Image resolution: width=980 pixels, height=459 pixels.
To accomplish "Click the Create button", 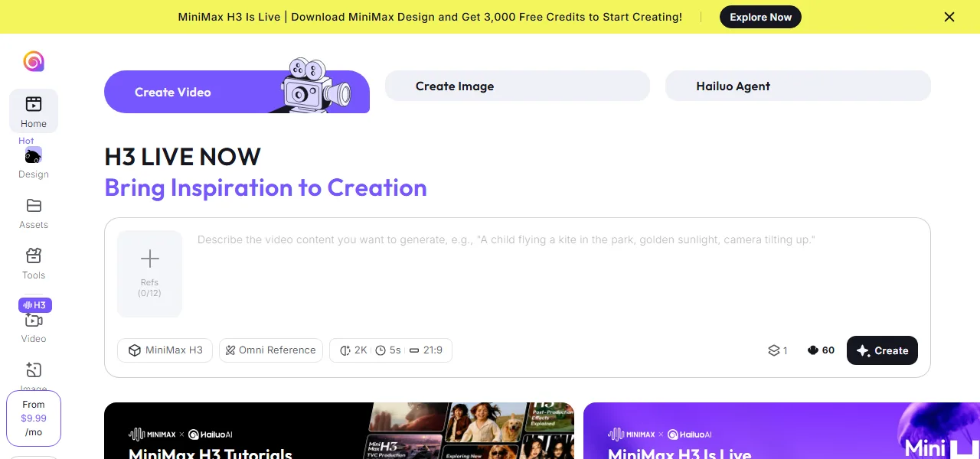I will pyautogui.click(x=882, y=350).
